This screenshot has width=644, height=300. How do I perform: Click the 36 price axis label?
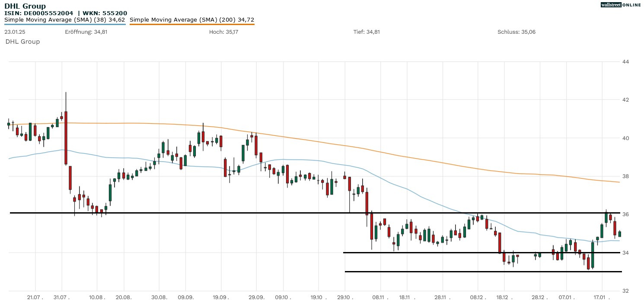pyautogui.click(x=625, y=214)
